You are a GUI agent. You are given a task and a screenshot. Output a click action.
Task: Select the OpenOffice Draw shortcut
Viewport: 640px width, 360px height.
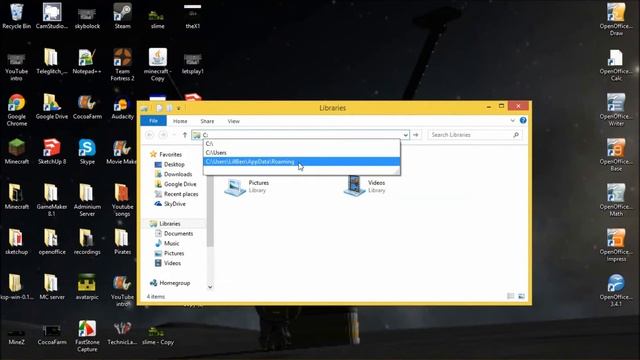point(616,19)
